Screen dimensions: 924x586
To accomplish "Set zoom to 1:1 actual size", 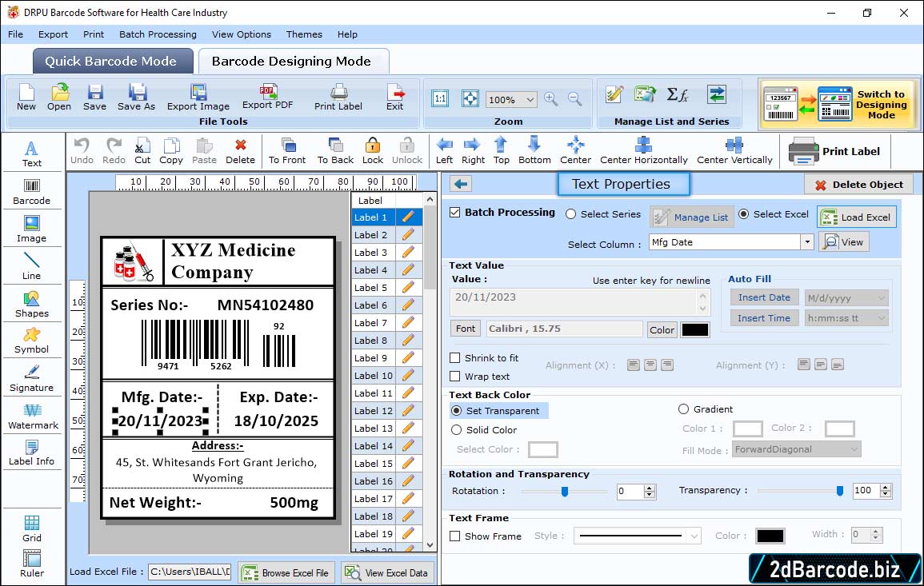I will (x=440, y=98).
